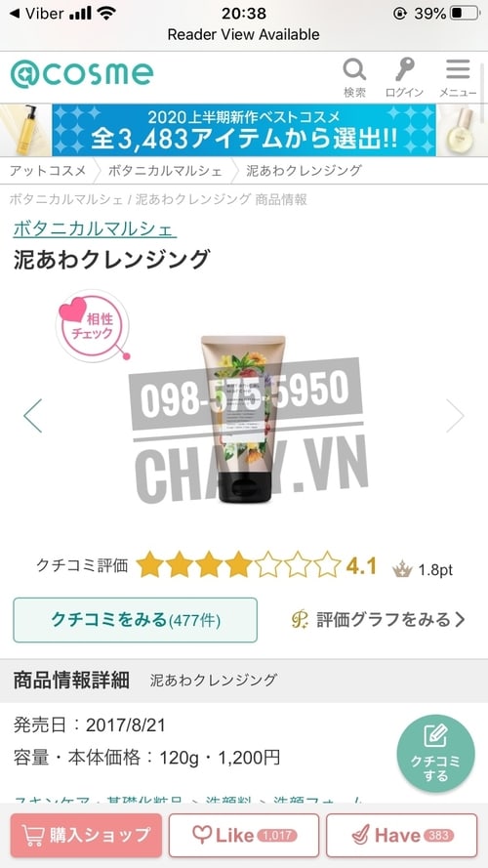Tap the pink 相性チェック heart badge
The image size is (488, 868).
pyautogui.click(x=92, y=326)
